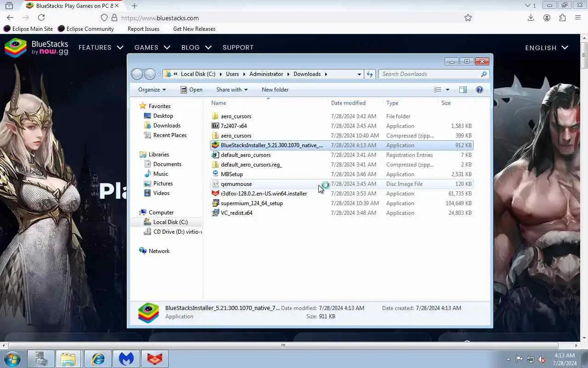Open the Eclipse Community bookmark

pyautogui.click(x=86, y=29)
